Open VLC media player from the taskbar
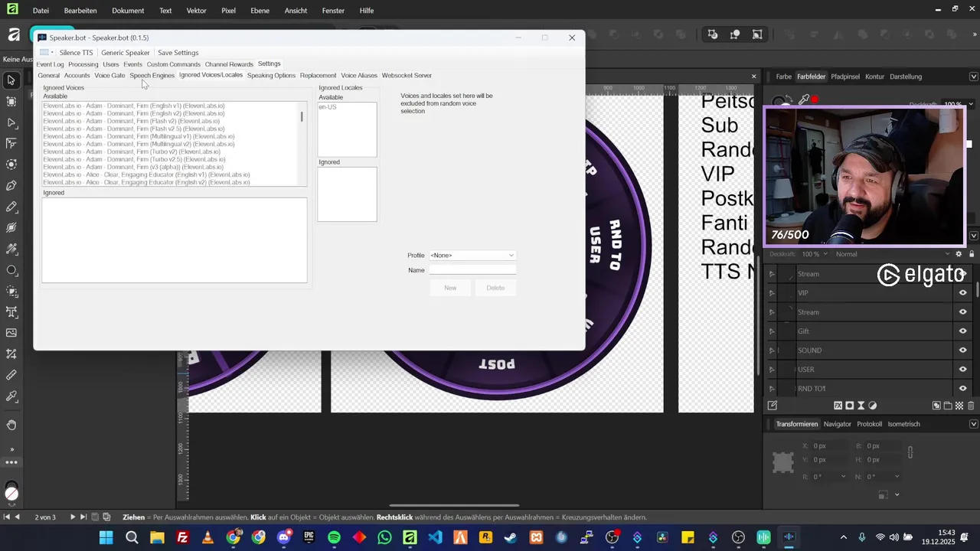 (207, 537)
